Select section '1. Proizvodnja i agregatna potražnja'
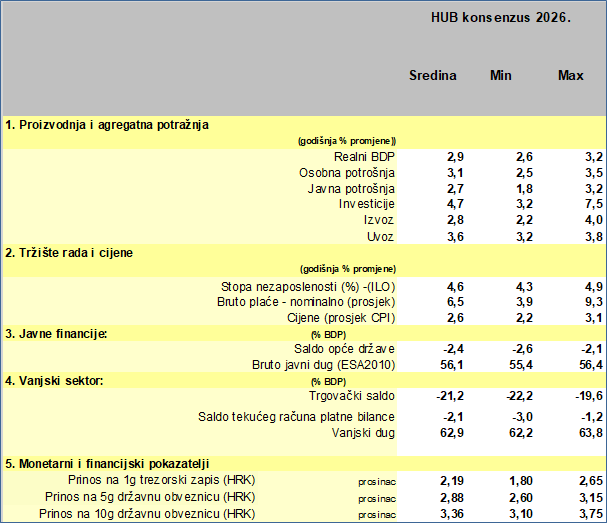 click(107, 125)
